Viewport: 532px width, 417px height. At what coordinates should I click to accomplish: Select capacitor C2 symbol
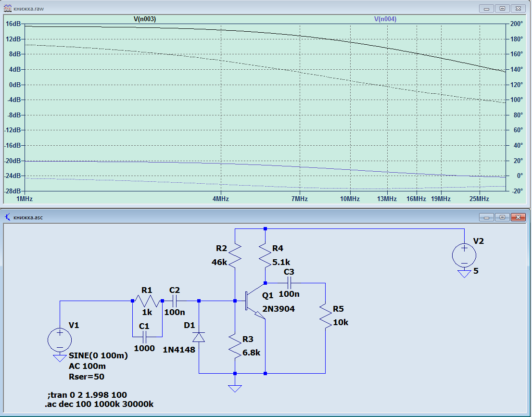(x=175, y=301)
